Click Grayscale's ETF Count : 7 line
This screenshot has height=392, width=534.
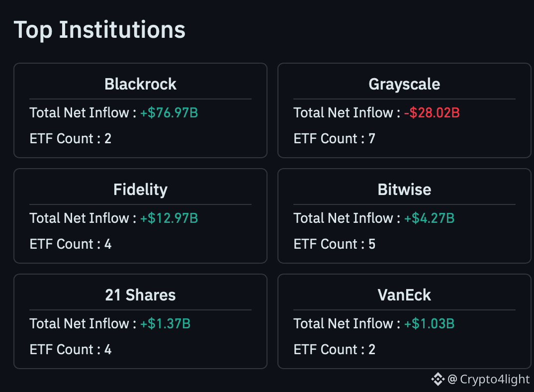[x=335, y=139]
